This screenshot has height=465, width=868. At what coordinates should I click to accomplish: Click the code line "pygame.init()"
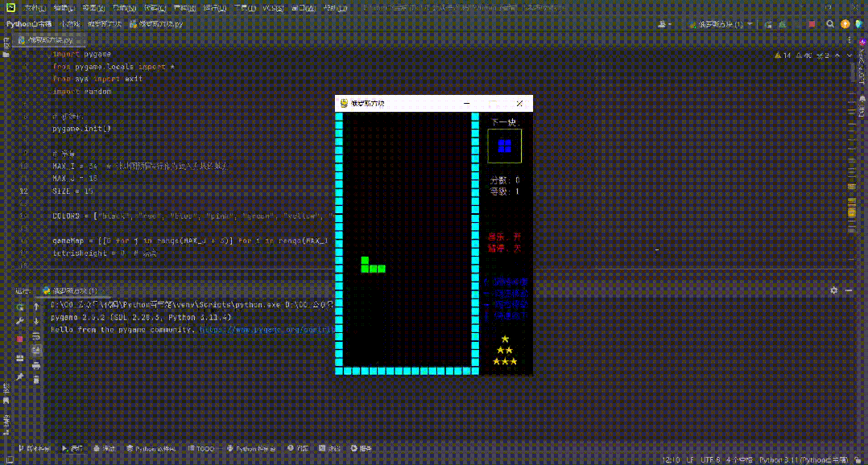[x=81, y=129]
